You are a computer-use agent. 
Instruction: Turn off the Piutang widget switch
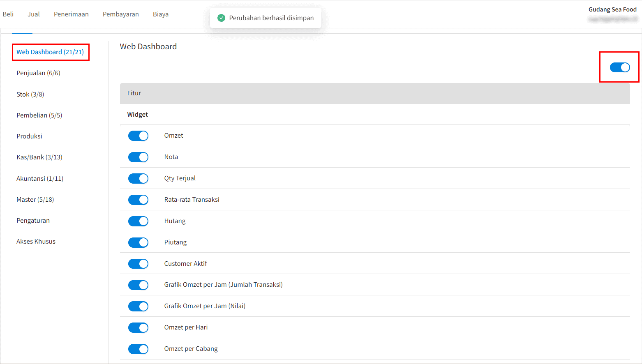point(138,242)
